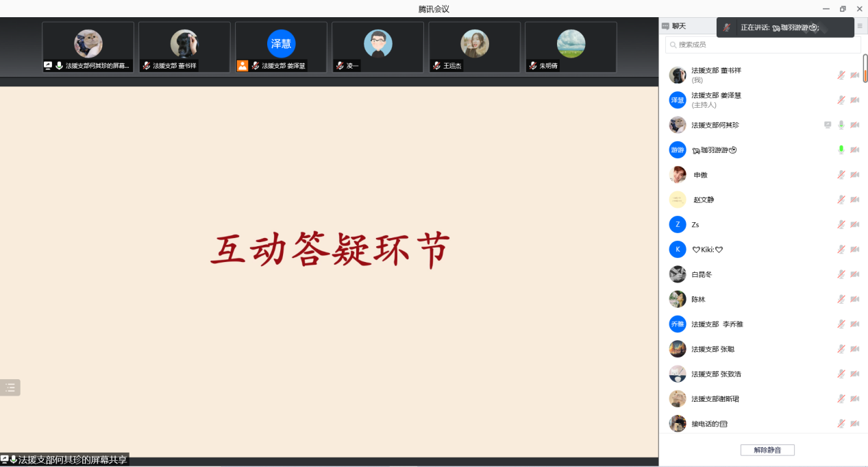868x467 pixels.
Task: Click the camera icon in the Zs row
Action: [854, 224]
